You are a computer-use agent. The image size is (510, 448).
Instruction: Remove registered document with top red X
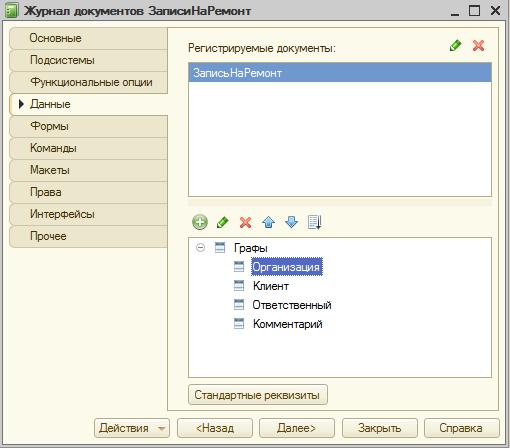pos(478,45)
